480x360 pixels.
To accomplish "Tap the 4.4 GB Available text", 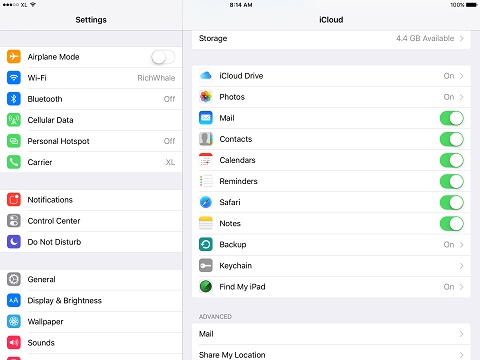I will click(425, 38).
